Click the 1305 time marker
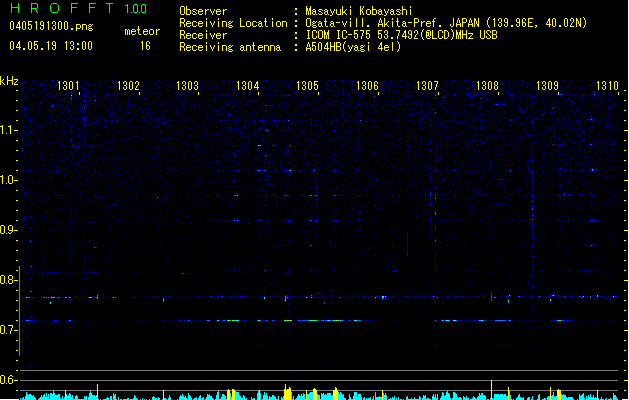This screenshot has height=400, width=629. 307,86
